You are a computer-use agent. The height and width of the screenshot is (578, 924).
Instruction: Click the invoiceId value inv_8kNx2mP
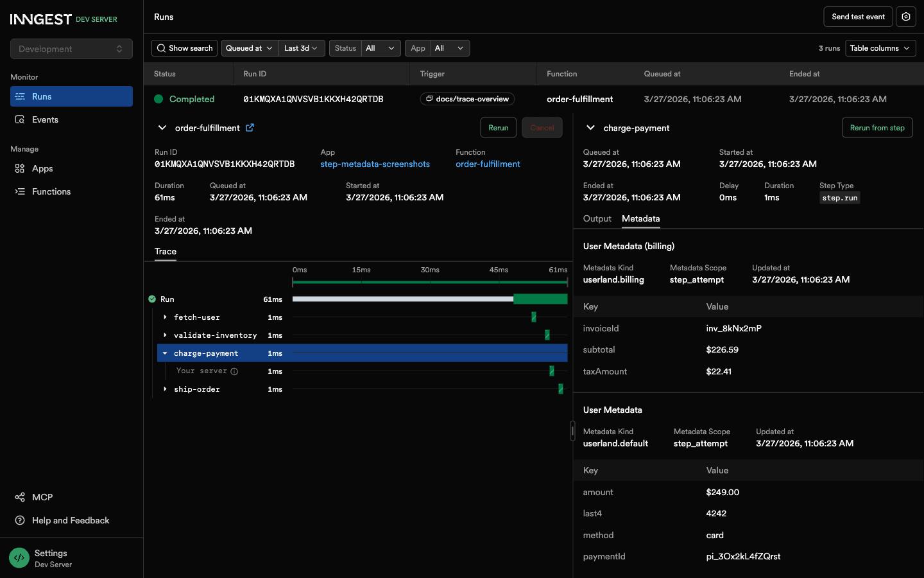click(x=734, y=328)
